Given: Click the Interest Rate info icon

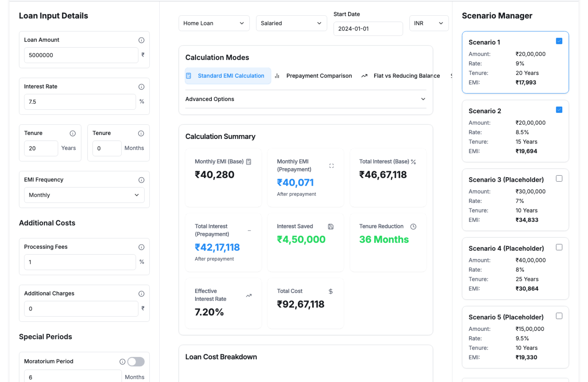Looking at the screenshot, I should pos(141,87).
